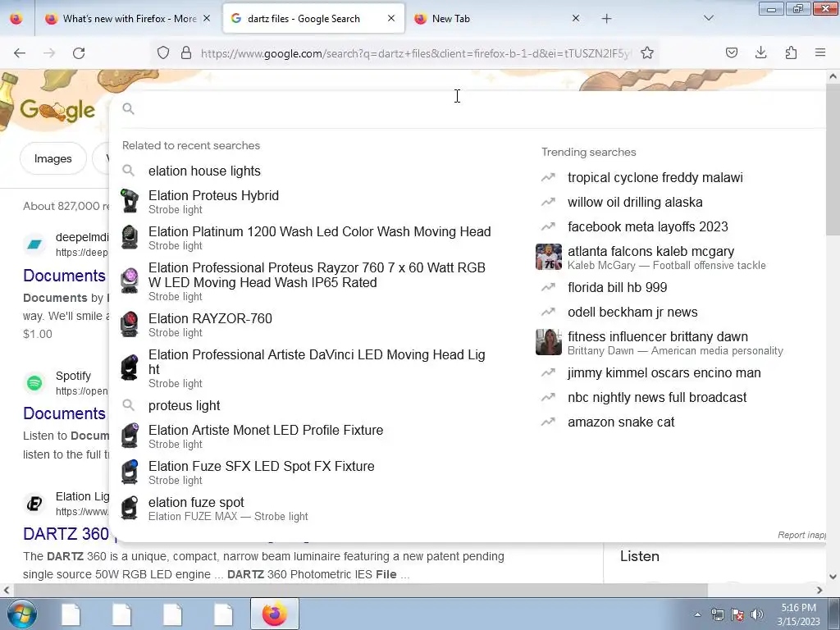
Task: Close the What's new with Firefox tab
Action: tap(207, 18)
